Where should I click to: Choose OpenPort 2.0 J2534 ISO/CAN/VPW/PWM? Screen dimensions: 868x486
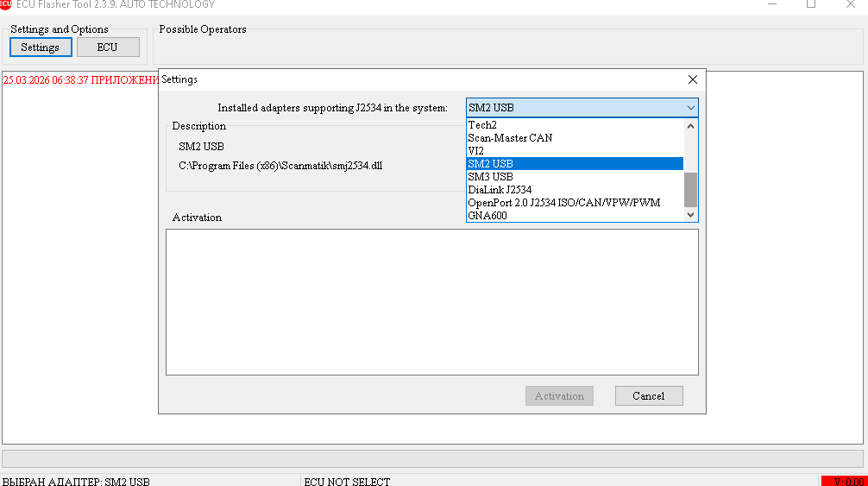tap(563, 203)
